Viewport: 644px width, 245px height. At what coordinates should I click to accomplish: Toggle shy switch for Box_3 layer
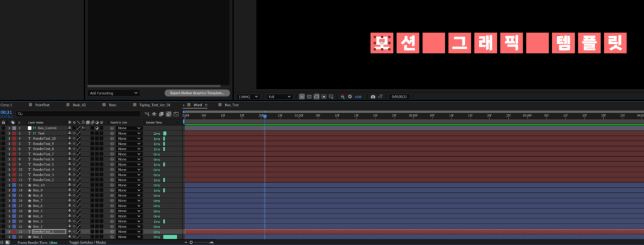point(69,222)
